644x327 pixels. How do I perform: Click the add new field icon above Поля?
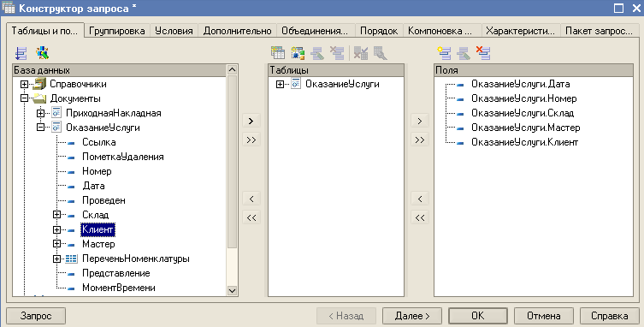445,53
